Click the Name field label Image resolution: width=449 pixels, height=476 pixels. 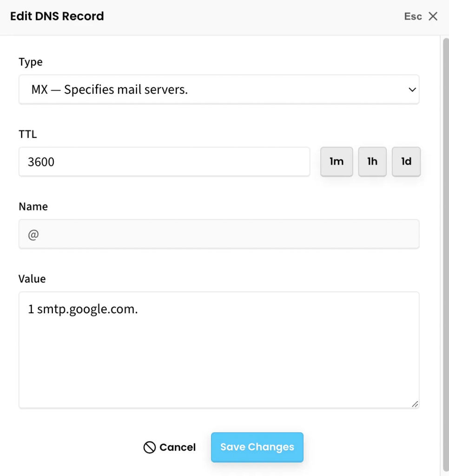pos(33,207)
